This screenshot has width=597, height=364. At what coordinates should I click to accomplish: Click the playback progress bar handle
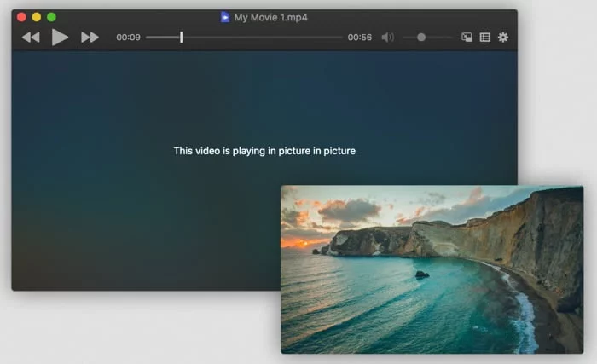click(x=181, y=38)
